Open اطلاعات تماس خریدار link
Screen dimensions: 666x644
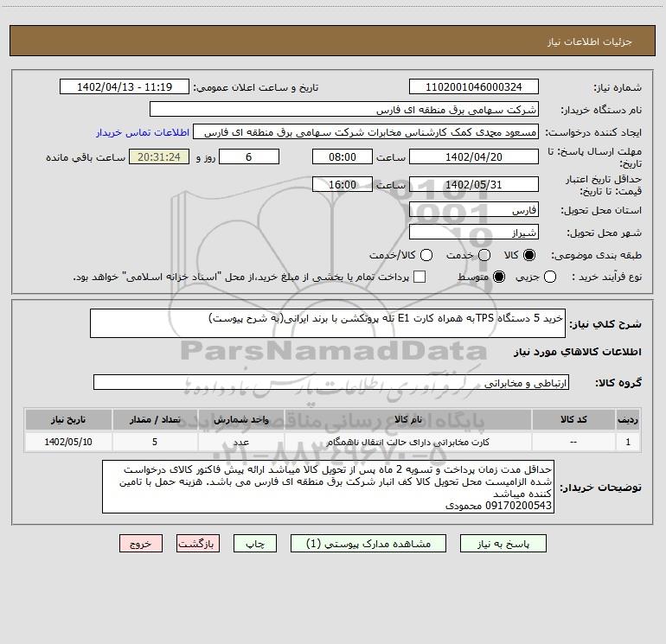tap(143, 132)
